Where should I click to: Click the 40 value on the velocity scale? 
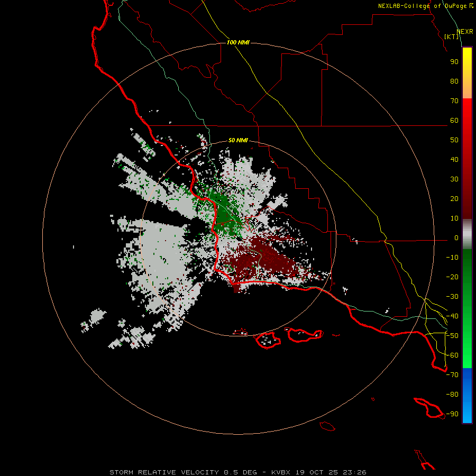(x=454, y=159)
